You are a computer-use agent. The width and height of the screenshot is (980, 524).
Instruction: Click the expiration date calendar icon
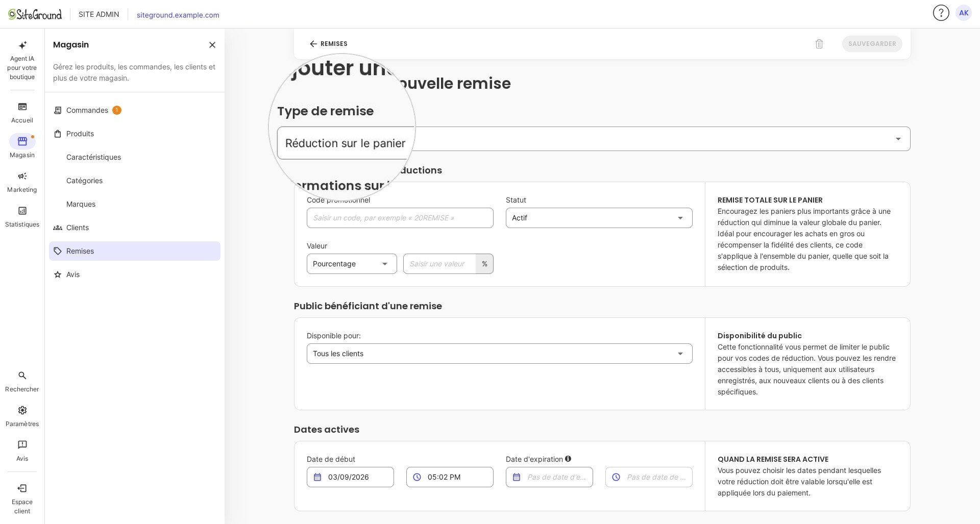coord(517,477)
